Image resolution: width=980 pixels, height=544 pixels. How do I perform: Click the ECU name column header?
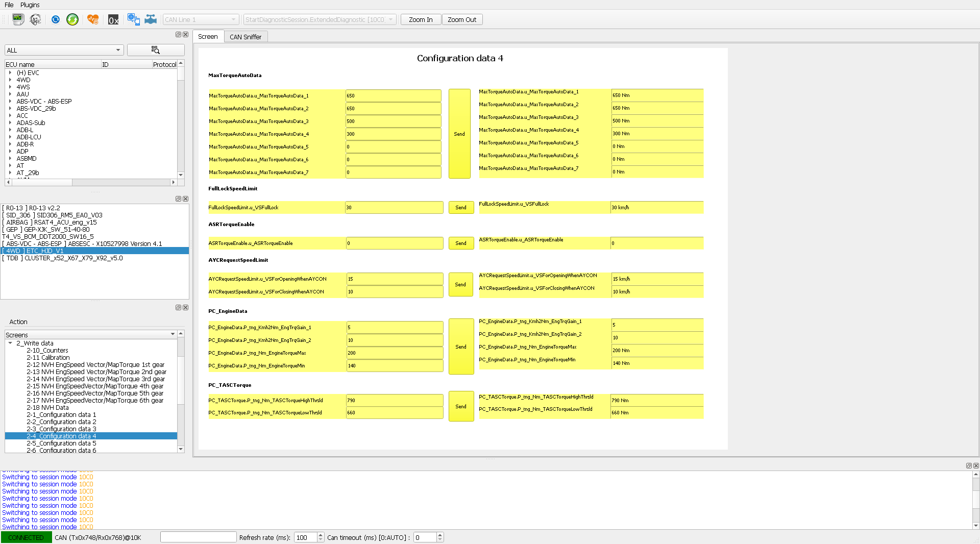click(53, 64)
